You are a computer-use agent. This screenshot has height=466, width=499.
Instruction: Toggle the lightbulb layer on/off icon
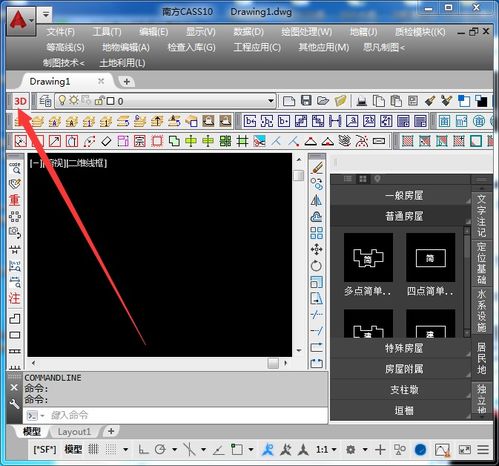tap(62, 100)
